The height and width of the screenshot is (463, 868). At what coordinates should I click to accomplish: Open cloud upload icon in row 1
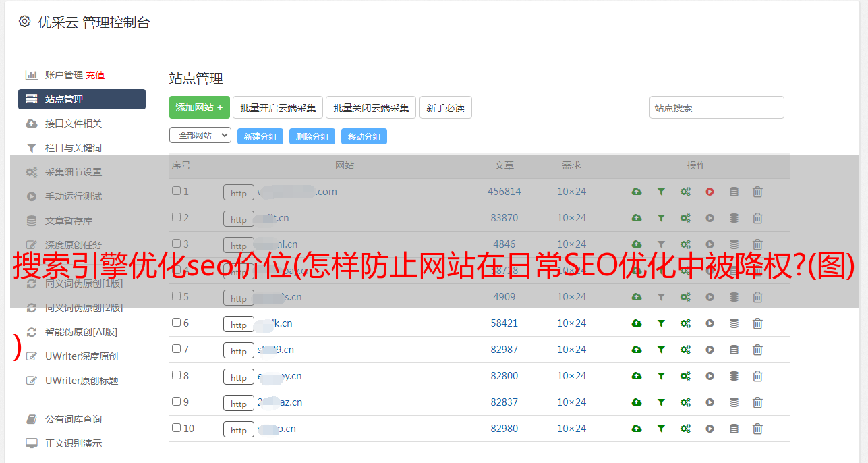pyautogui.click(x=636, y=192)
